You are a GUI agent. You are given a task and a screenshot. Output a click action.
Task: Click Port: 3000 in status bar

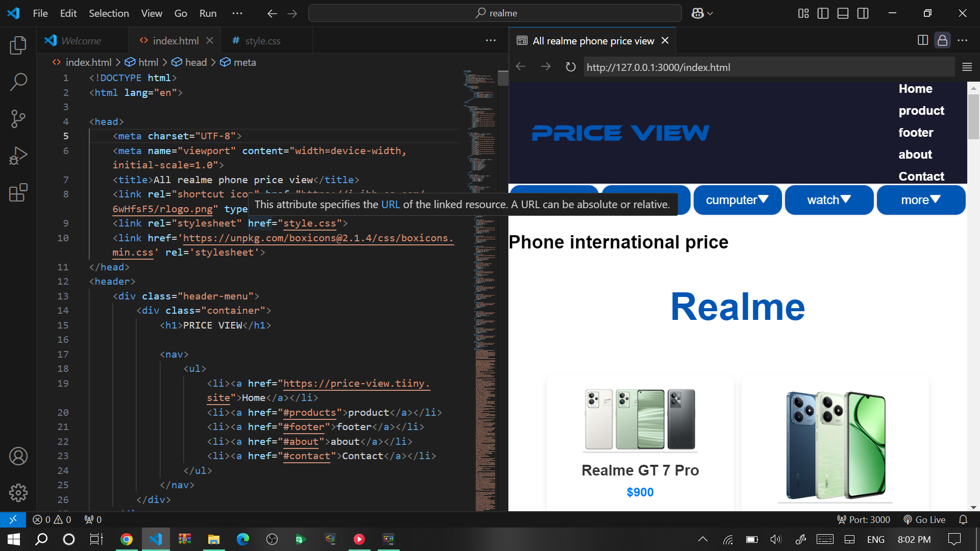tap(864, 519)
